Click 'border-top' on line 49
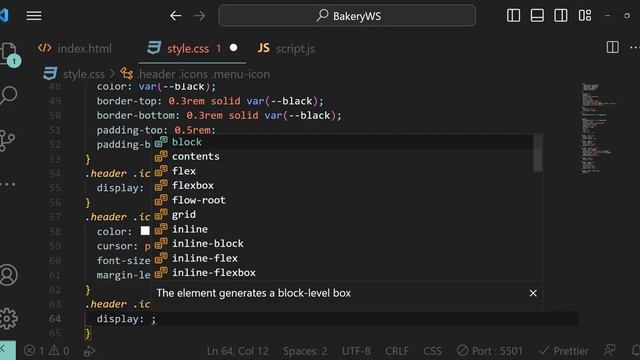 pos(127,101)
